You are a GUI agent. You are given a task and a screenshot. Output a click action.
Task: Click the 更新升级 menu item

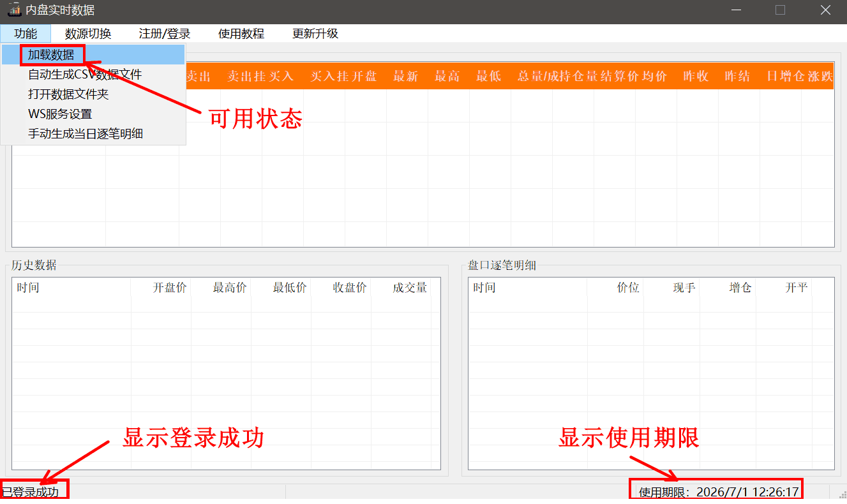coord(315,34)
